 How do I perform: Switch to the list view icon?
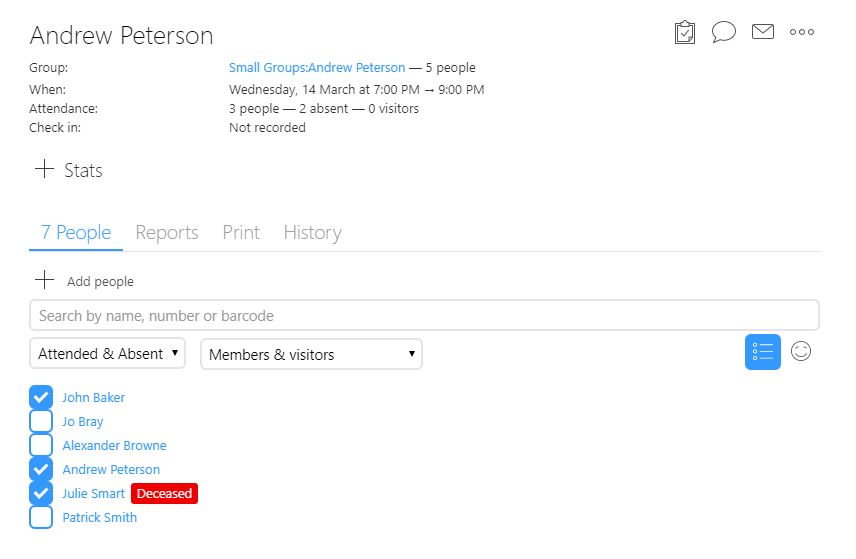pyautogui.click(x=762, y=352)
